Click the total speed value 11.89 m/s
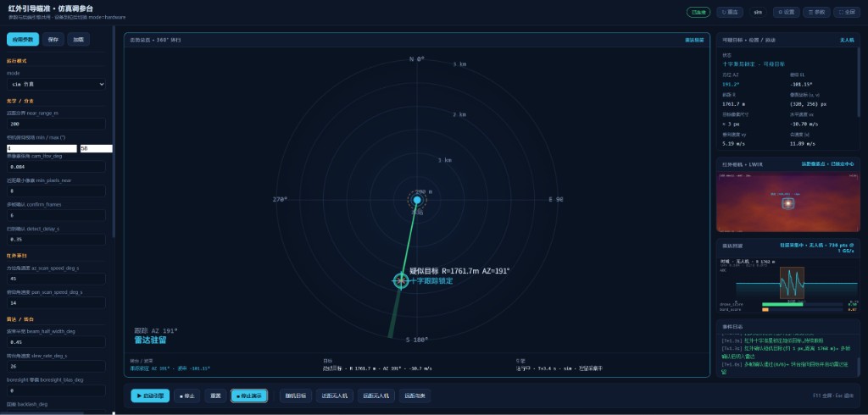 click(802, 144)
